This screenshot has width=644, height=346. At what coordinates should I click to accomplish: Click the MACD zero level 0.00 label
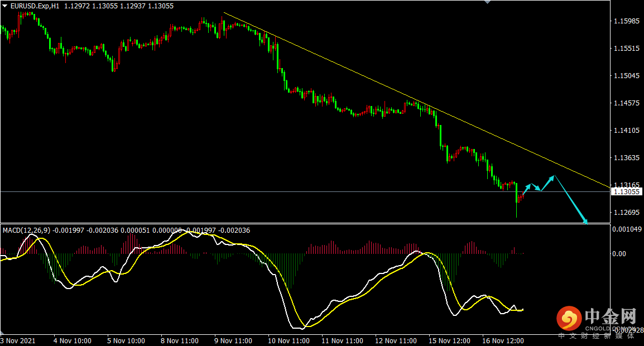pyautogui.click(x=619, y=254)
